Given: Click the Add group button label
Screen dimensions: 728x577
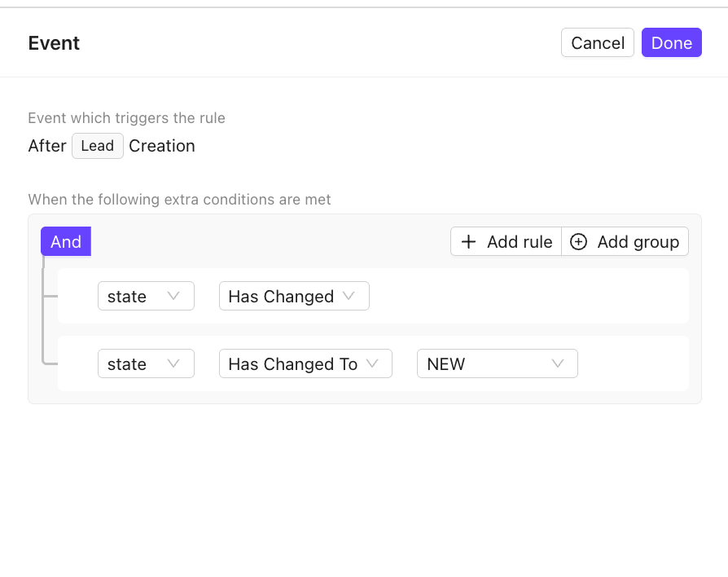Looking at the screenshot, I should 638,242.
